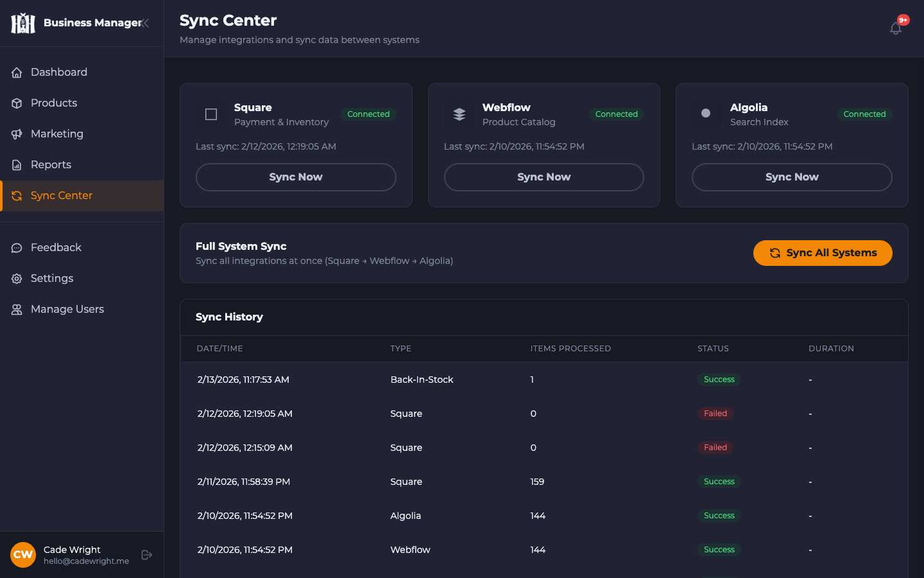Click the Manage Users people icon

[17, 310]
